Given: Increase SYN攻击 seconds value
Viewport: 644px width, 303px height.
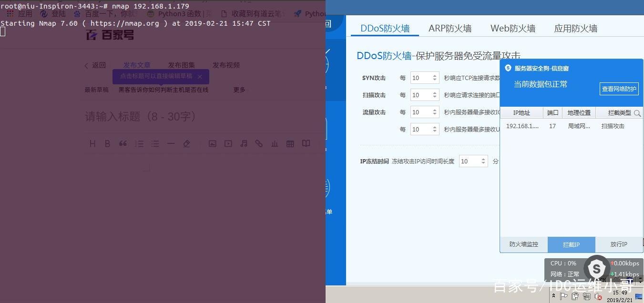Looking at the screenshot, I should pos(434,76).
